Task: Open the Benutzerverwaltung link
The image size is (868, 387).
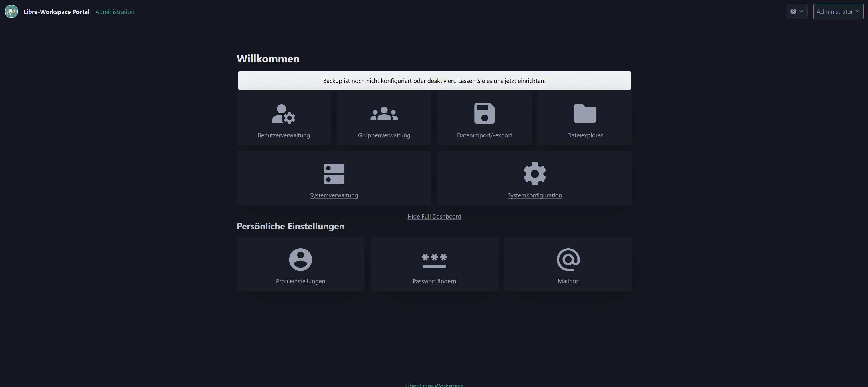Action: [284, 135]
